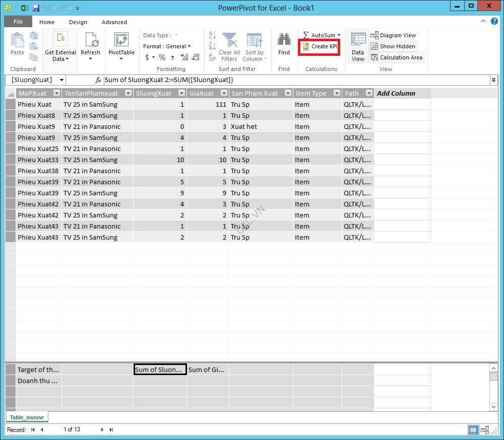Toggle Show Hidden columns
504x440 pixels.
[393, 46]
